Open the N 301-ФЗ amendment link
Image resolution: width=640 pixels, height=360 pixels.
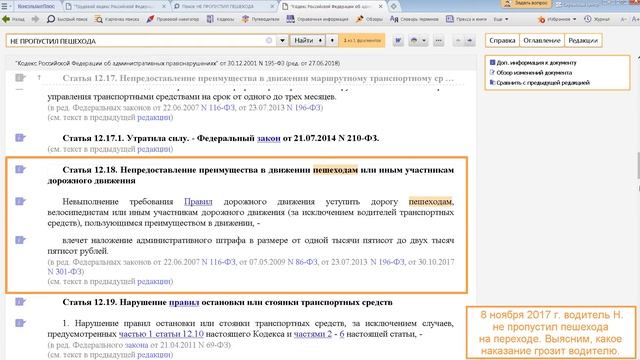64,271
